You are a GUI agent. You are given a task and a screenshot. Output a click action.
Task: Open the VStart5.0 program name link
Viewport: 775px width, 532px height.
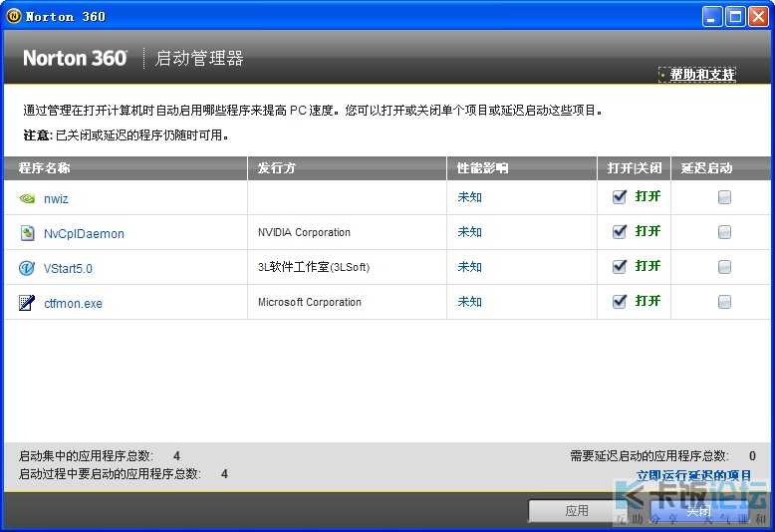pos(68,268)
